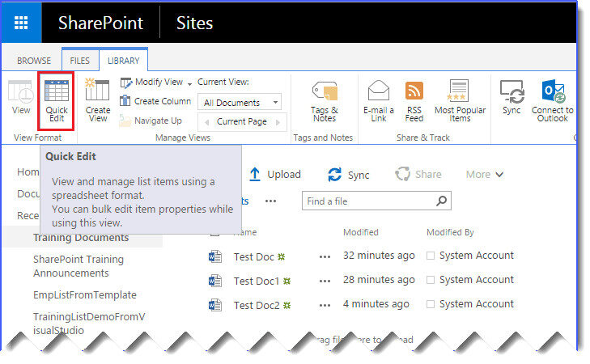Toggle presence checkbox in Test Doc2 row

431,304
